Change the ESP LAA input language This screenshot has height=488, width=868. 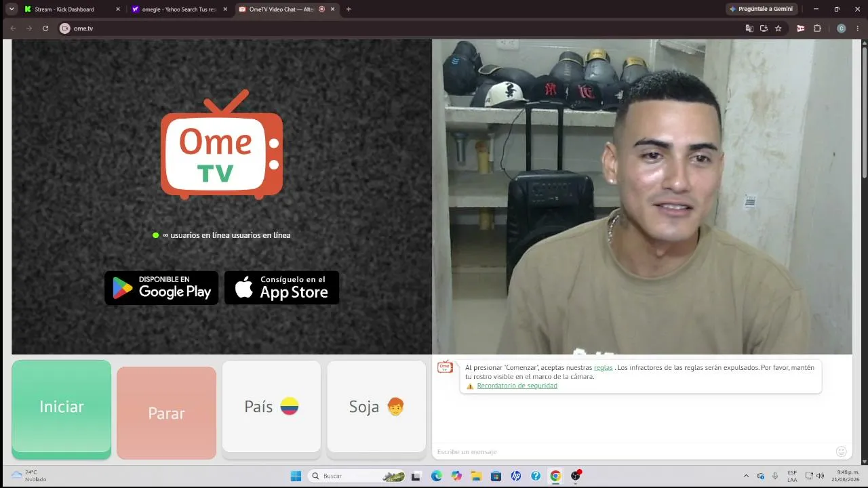(x=792, y=476)
